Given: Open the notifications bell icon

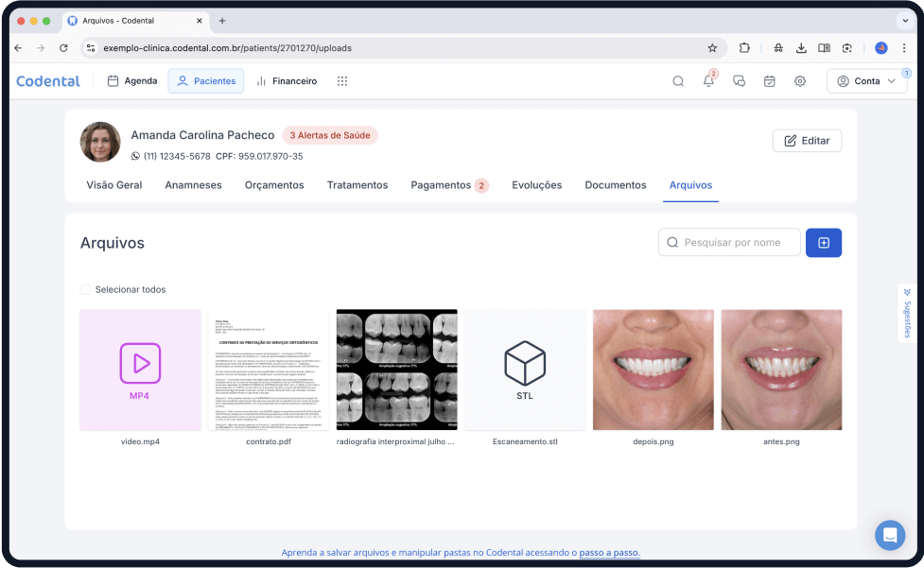Looking at the screenshot, I should pyautogui.click(x=708, y=81).
